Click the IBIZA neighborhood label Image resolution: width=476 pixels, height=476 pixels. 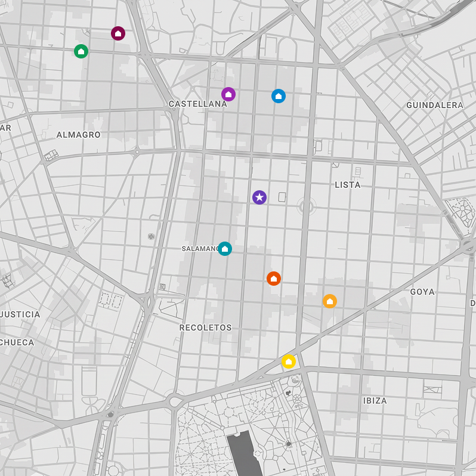click(x=375, y=401)
